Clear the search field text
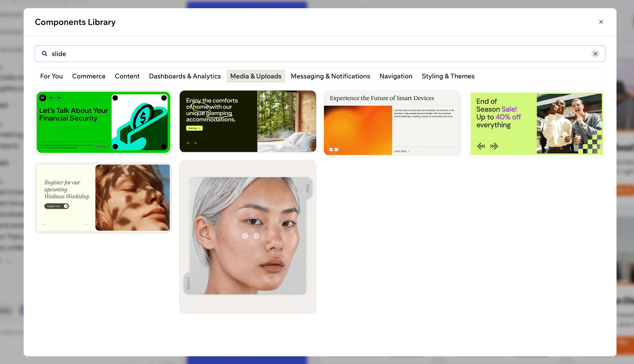 point(595,54)
